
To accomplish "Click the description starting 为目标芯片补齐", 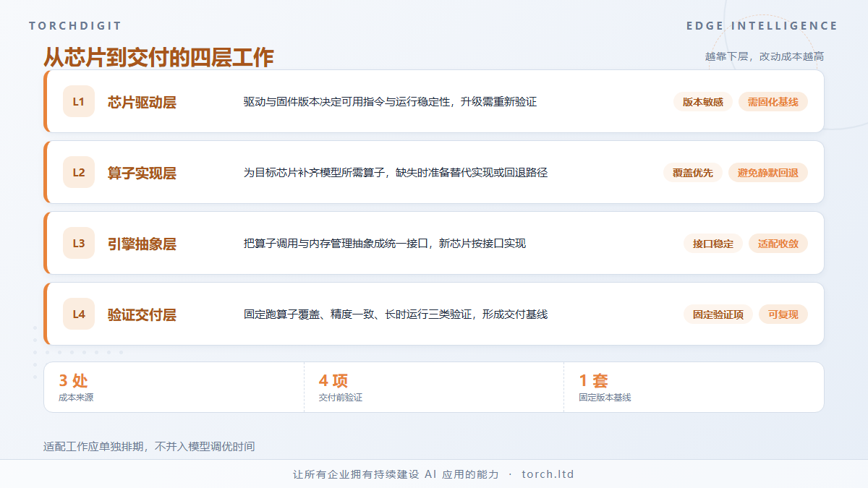I will tap(396, 173).
